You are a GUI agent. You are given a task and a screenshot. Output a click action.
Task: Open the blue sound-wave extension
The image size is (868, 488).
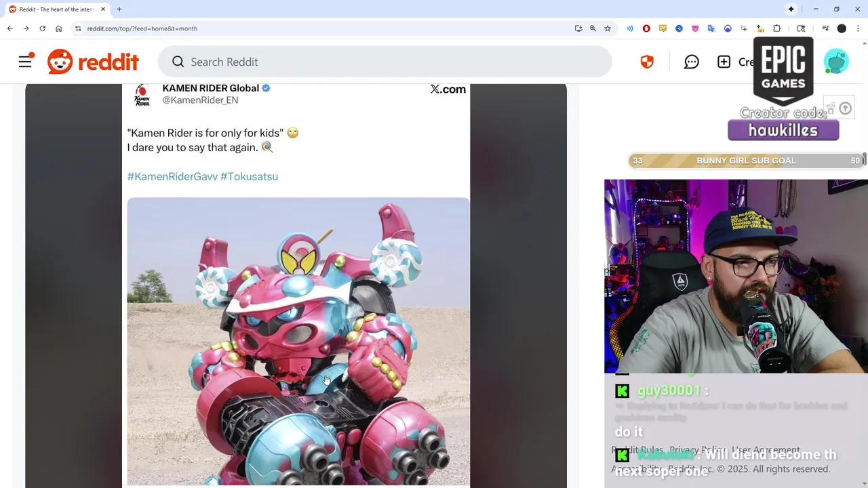coord(630,28)
